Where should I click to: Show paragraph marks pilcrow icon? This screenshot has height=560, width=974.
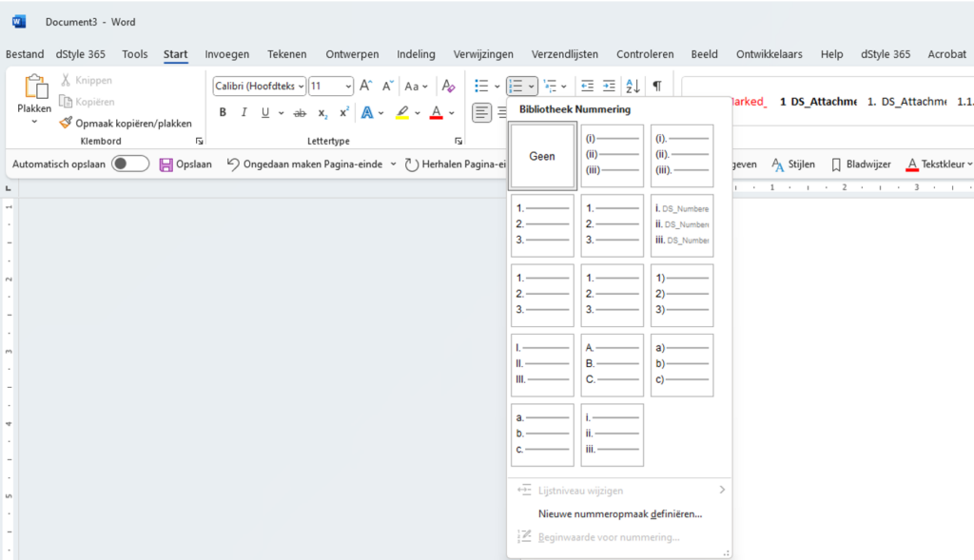[x=656, y=86]
